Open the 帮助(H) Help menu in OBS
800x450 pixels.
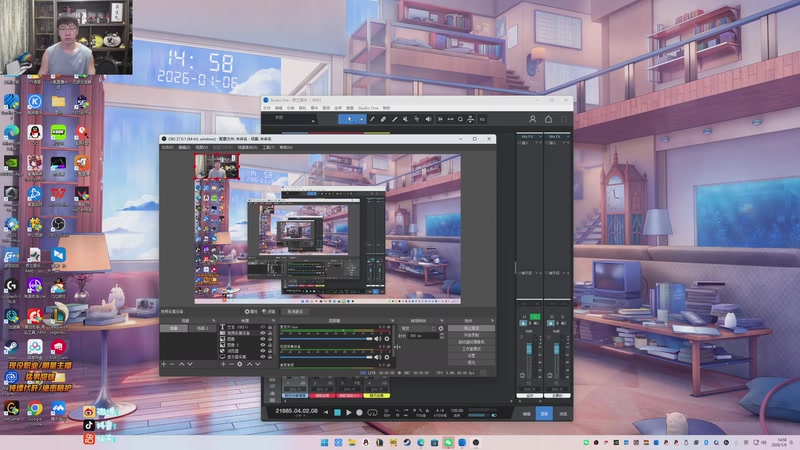tap(286, 147)
